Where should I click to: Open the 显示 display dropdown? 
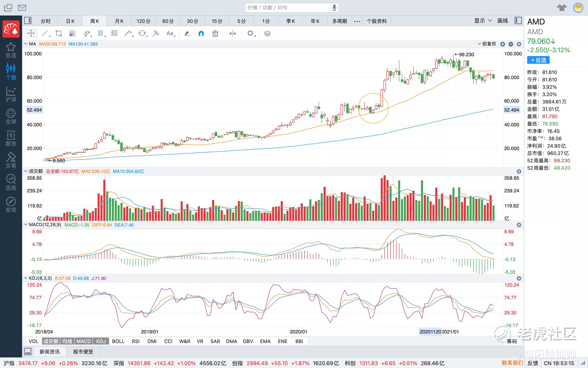pos(483,21)
